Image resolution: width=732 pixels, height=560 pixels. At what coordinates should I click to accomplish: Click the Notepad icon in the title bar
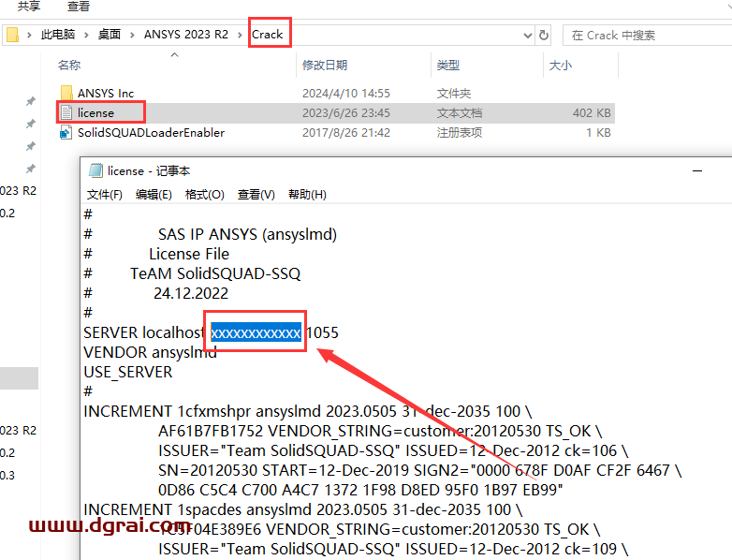pos(95,170)
